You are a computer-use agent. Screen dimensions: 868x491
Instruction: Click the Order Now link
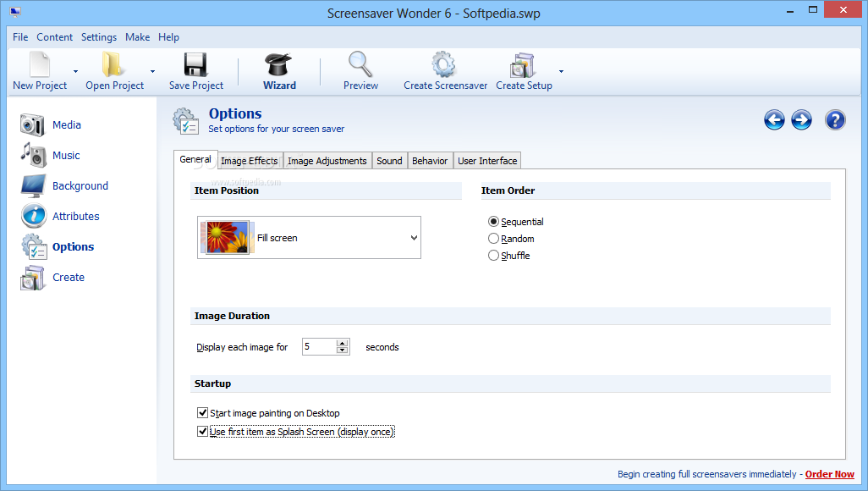tap(829, 474)
